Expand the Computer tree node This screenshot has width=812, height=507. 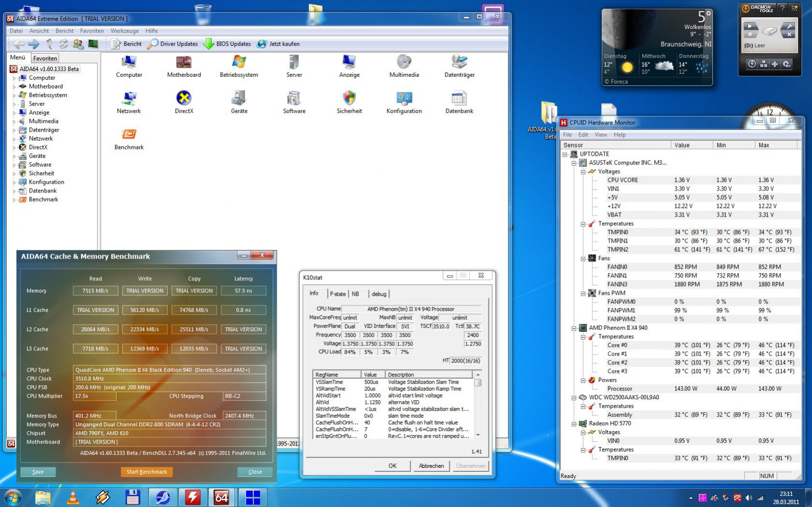(14, 78)
